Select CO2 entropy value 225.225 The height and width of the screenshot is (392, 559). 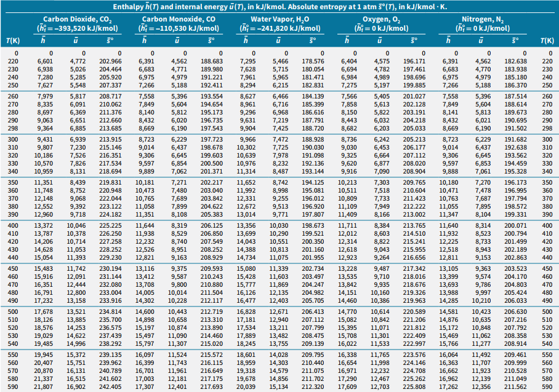click(x=110, y=226)
